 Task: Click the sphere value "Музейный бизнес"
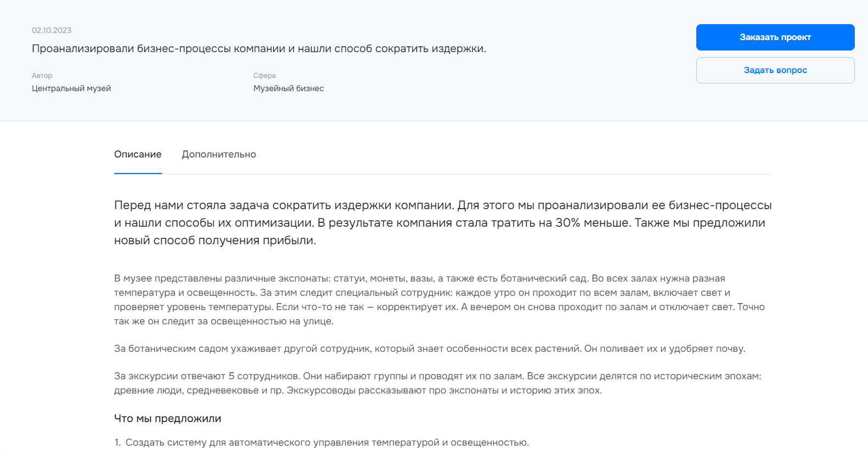click(289, 88)
